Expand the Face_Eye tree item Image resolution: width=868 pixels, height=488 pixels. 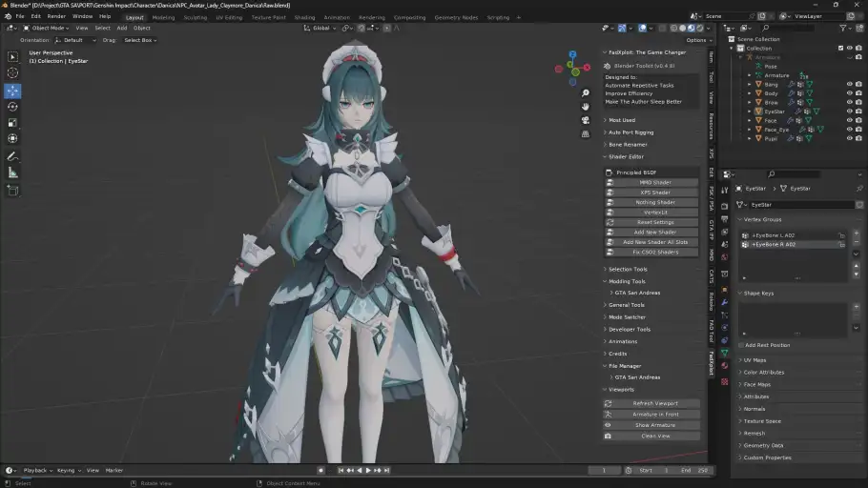pos(750,130)
